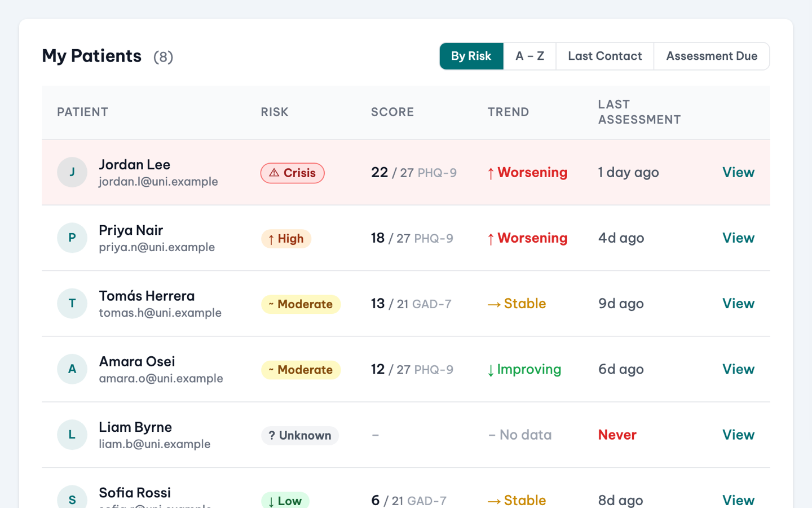Screen dimensions: 812x508
Task: Click the 4d ago assessment value
Action: tap(621, 238)
